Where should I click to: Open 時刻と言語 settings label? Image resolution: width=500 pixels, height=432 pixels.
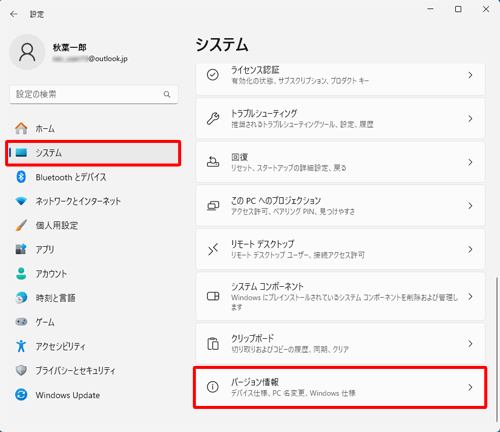click(x=55, y=298)
